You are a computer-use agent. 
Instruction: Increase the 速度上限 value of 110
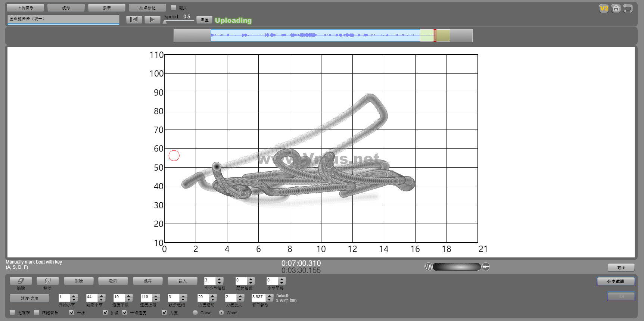click(x=156, y=296)
